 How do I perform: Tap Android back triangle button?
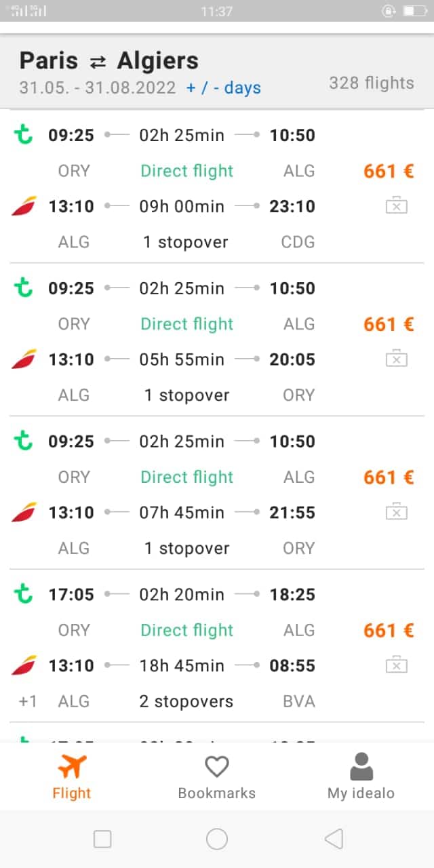(x=334, y=839)
